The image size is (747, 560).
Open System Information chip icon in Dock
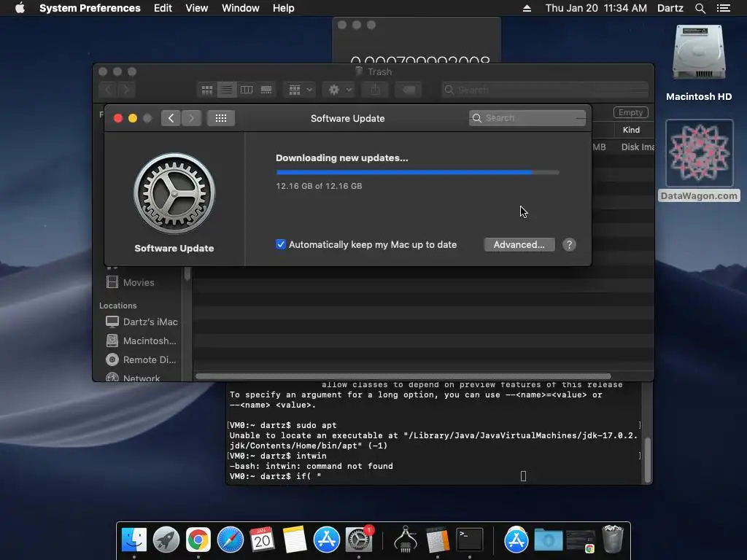pos(406,540)
